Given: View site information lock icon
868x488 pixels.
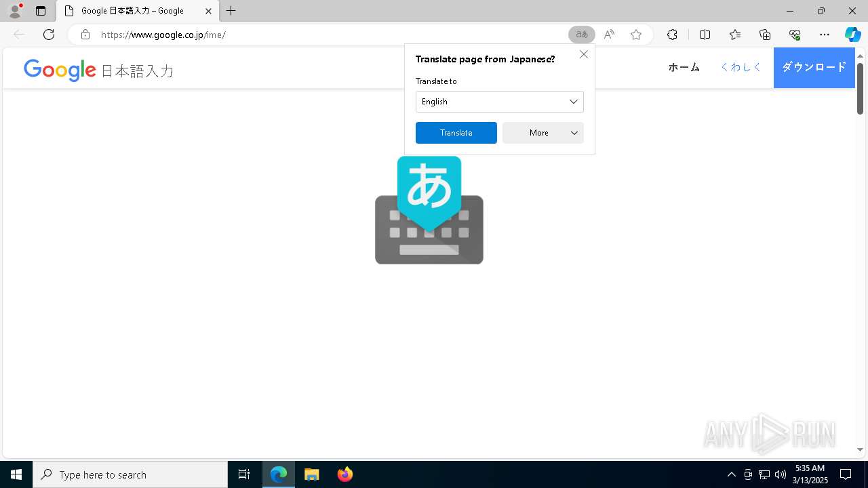Looking at the screenshot, I should tap(85, 35).
